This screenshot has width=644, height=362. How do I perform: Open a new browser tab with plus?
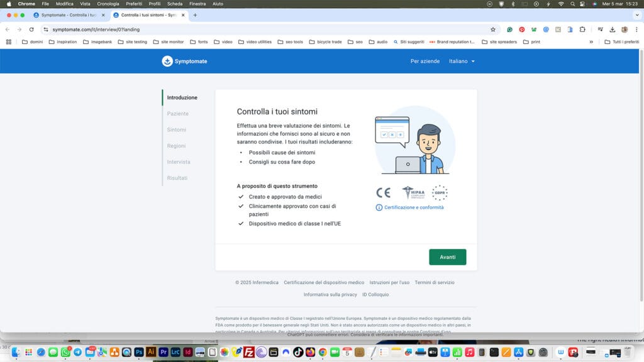195,15
